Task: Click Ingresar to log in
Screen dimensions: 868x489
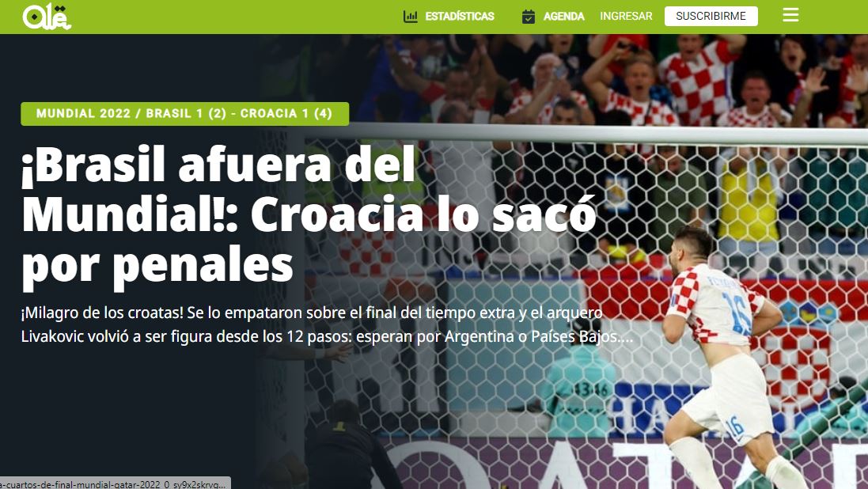Action: (626, 16)
